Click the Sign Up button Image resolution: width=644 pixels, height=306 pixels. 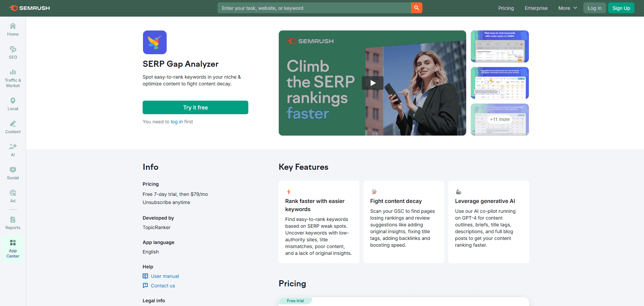(621, 8)
